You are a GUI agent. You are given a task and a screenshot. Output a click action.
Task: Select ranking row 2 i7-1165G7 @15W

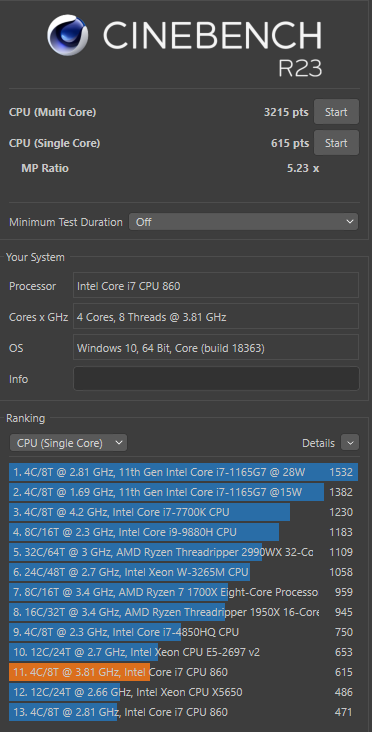(x=183, y=492)
